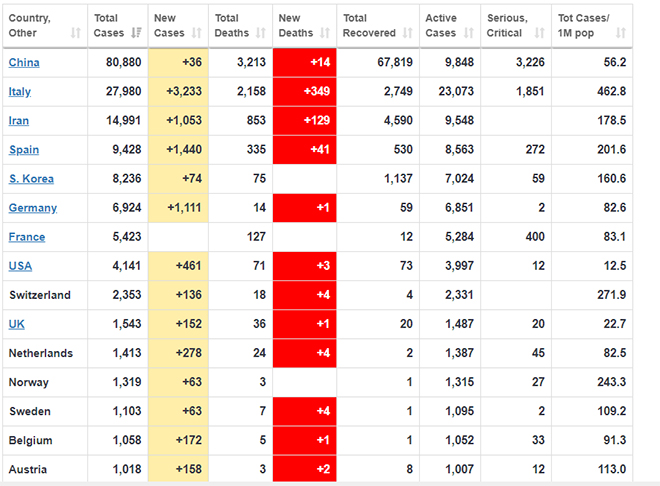Sort by Active Cases column arrows
The height and width of the screenshot is (486, 660).
pos(469,33)
